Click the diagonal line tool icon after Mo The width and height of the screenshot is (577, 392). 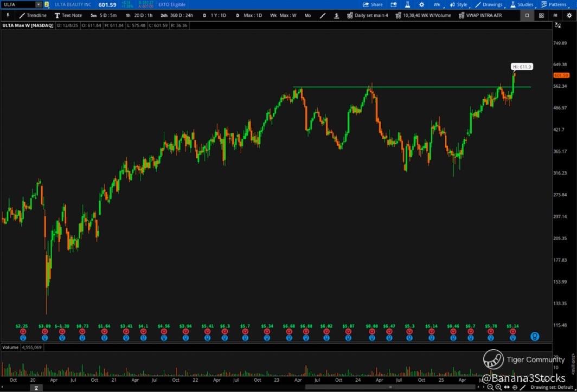click(323, 16)
